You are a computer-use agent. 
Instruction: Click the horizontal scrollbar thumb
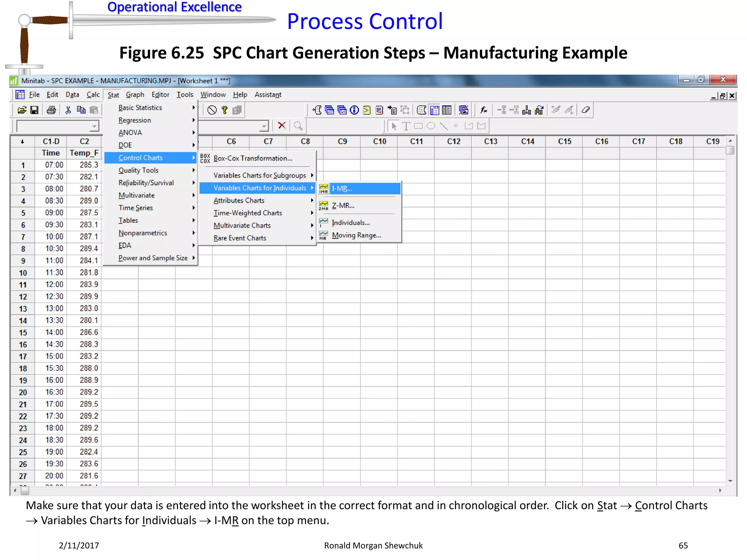tap(25, 491)
